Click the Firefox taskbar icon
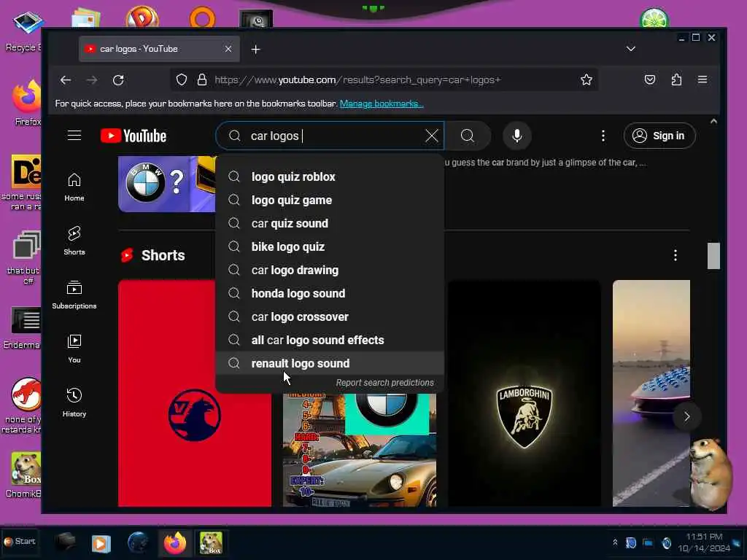The width and height of the screenshot is (747, 560). (175, 542)
